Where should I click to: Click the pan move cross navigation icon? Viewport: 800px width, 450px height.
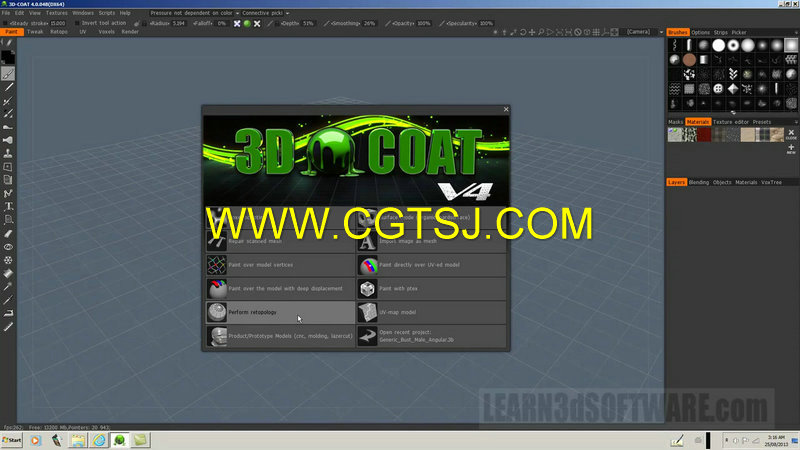click(532, 32)
